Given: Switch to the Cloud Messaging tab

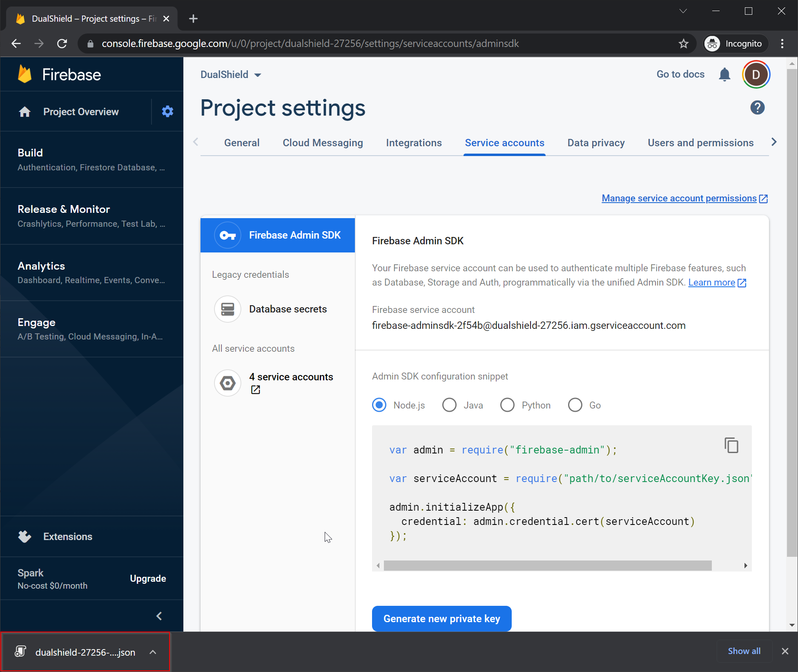Looking at the screenshot, I should pos(323,143).
